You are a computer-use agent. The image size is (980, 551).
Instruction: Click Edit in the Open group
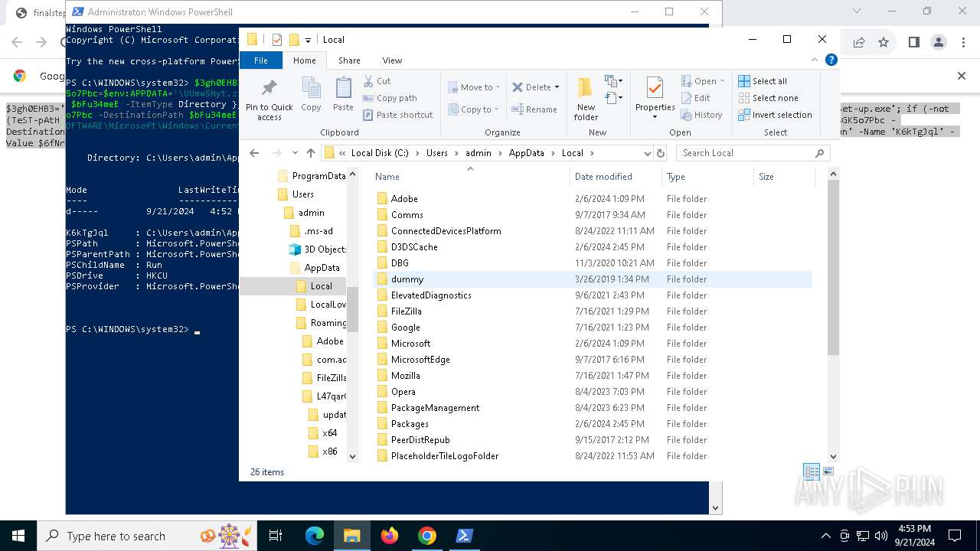click(695, 98)
